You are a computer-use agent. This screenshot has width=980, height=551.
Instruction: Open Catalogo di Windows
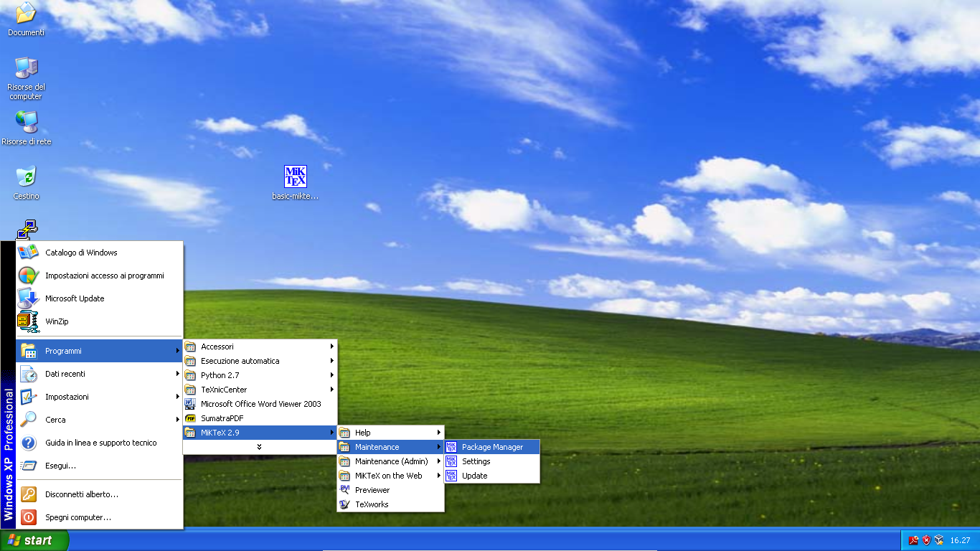[100, 253]
